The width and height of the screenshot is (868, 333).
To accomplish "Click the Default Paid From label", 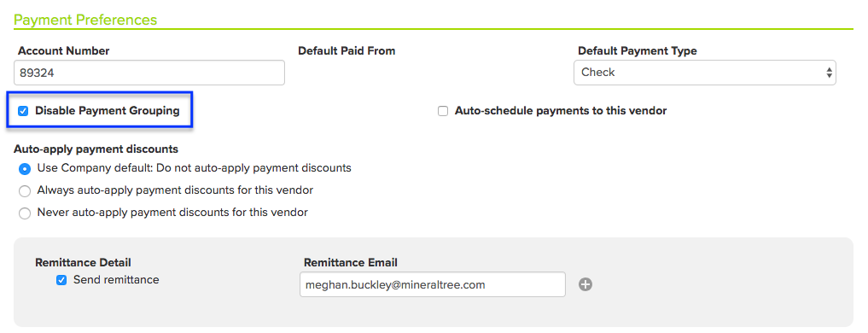I will 347,51.
